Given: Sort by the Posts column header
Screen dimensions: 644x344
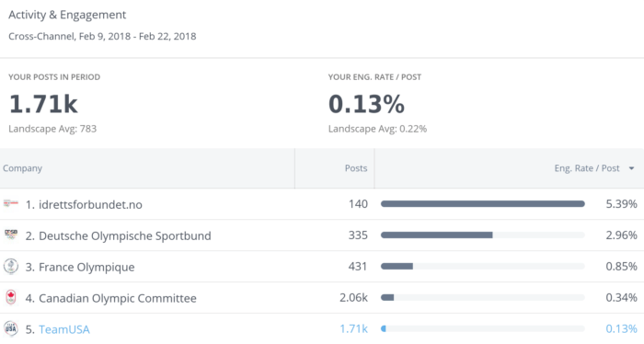Looking at the screenshot, I should [x=356, y=168].
